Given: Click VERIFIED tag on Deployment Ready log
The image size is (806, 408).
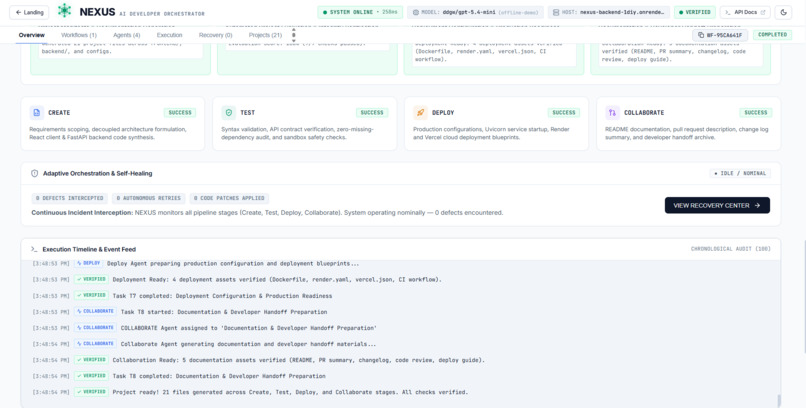Looking at the screenshot, I should 91,280.
